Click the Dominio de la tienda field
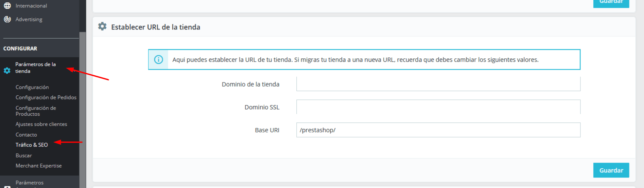The width and height of the screenshot is (644, 188). (x=438, y=84)
